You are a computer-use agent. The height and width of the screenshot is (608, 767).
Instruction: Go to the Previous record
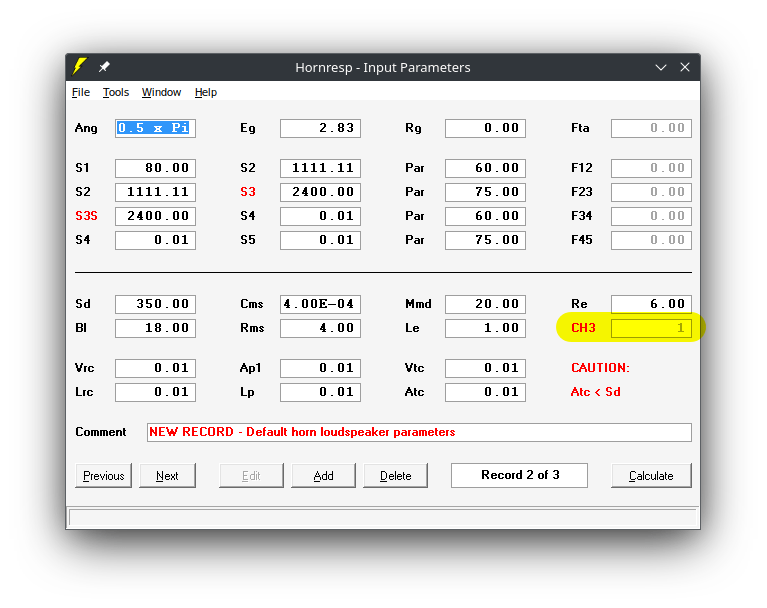click(104, 475)
